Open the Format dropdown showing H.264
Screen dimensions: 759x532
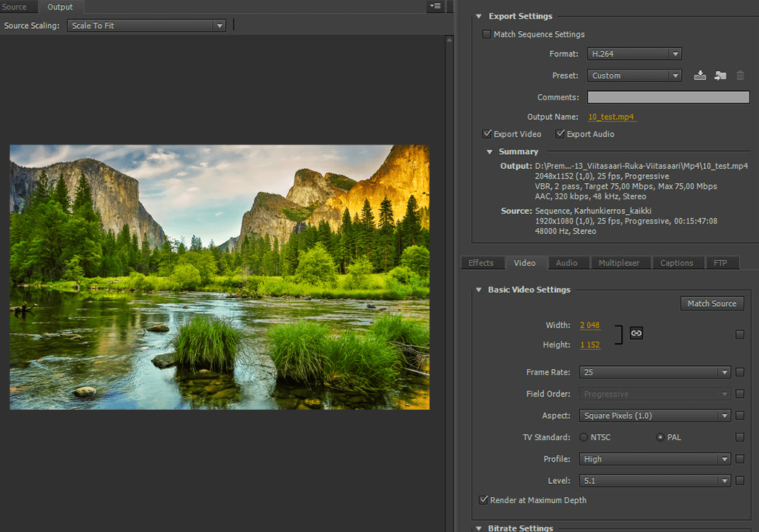tap(634, 54)
